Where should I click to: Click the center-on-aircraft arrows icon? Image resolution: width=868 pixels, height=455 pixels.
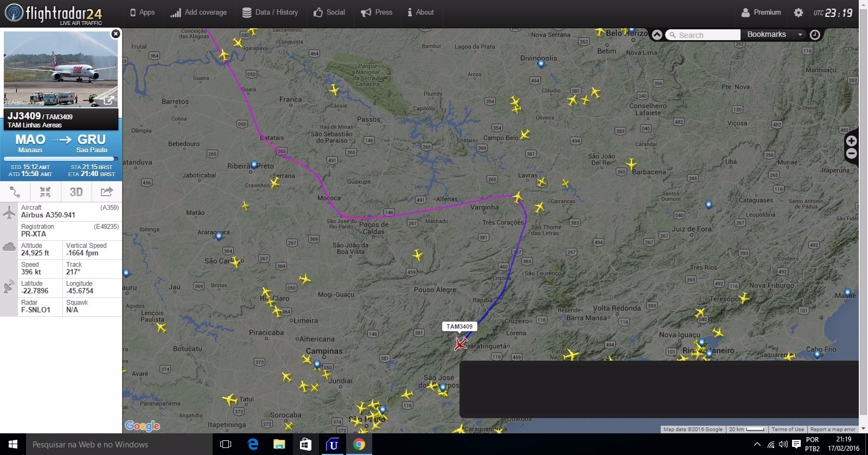click(x=46, y=191)
